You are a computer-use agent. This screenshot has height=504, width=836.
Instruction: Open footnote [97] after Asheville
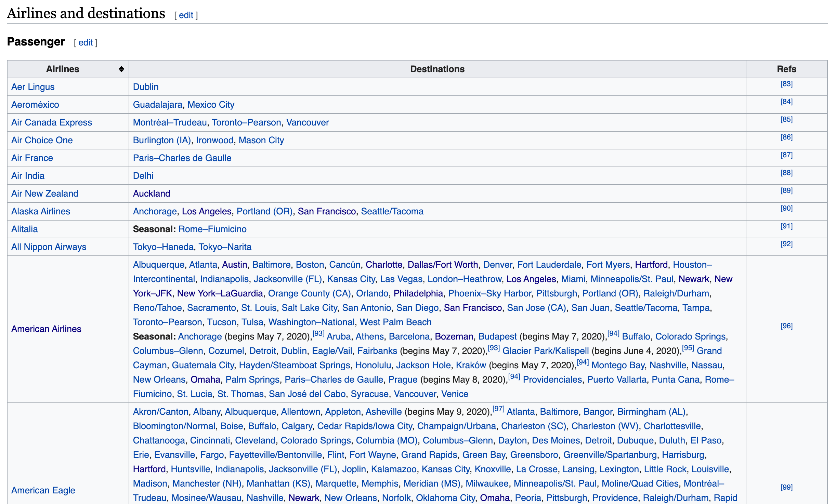tap(498, 409)
